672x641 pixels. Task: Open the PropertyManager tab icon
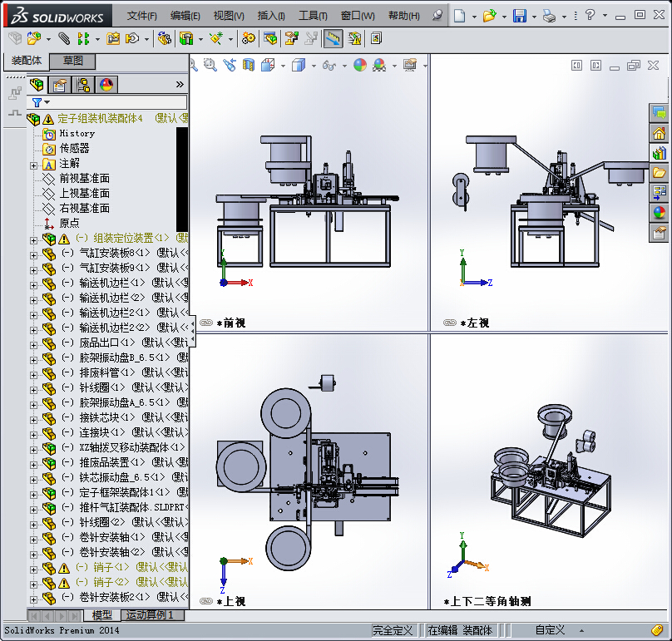[x=60, y=85]
